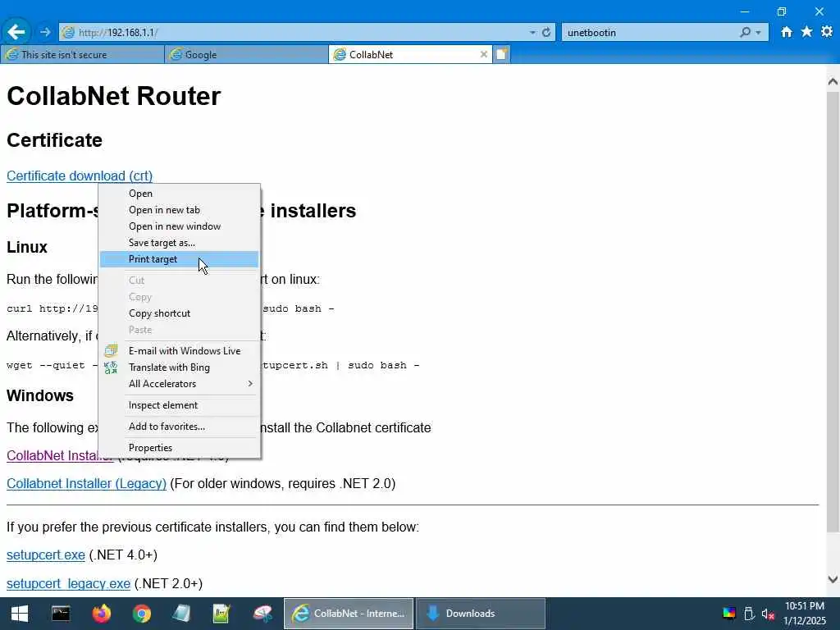Select Inspect element

pos(179,405)
